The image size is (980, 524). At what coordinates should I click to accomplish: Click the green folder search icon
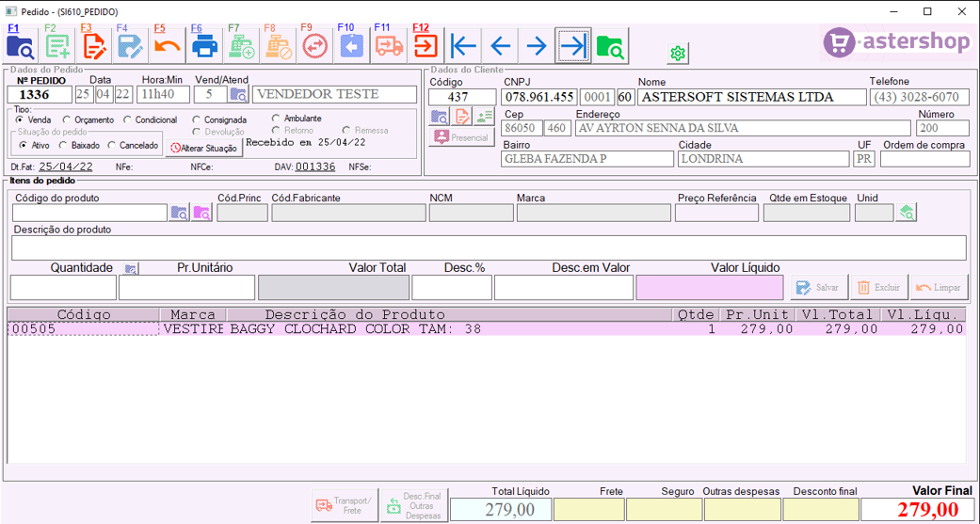tap(611, 45)
